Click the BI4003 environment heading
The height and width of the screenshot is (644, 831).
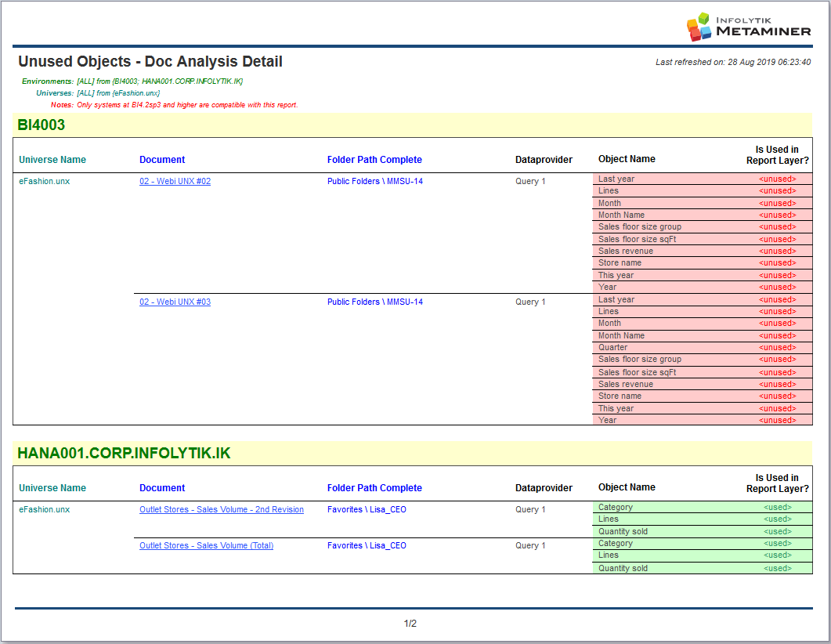coord(42,125)
